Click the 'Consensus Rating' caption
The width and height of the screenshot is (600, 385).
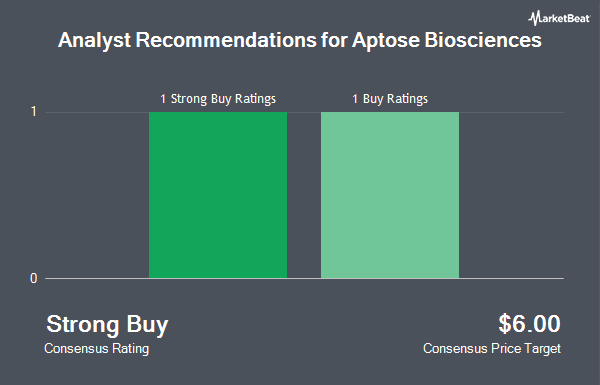(96, 349)
